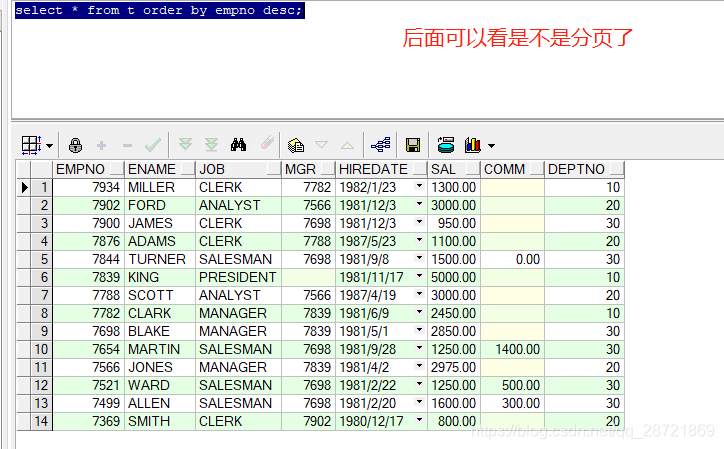Select the 300.00 commission cell
Viewport: 724px width, 449px height.
[x=513, y=403]
